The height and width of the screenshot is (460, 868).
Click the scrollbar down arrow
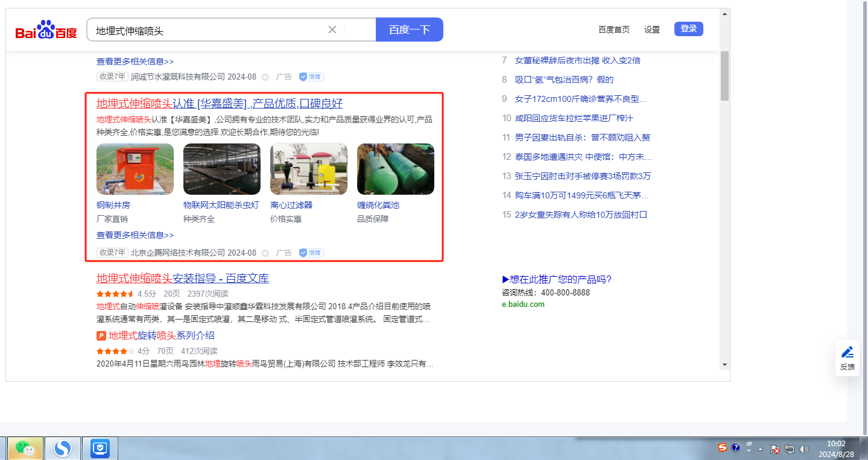[725, 365]
